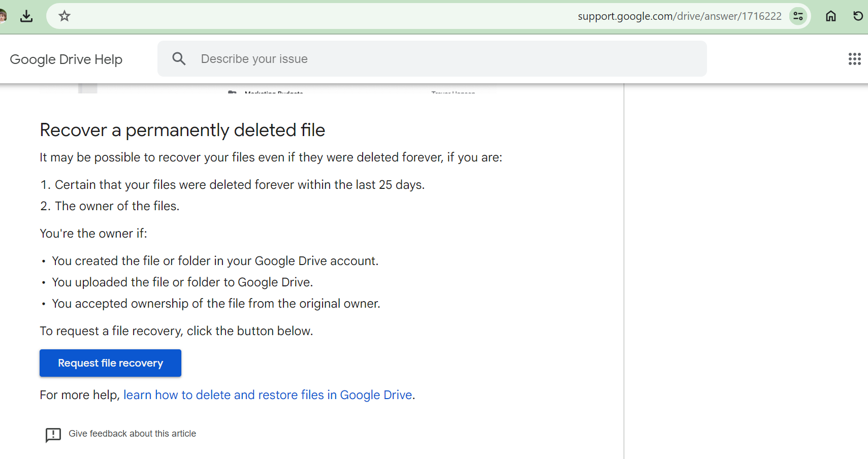Click the 'You uploaded the file or folder' bullet
868x459 pixels.
click(182, 282)
